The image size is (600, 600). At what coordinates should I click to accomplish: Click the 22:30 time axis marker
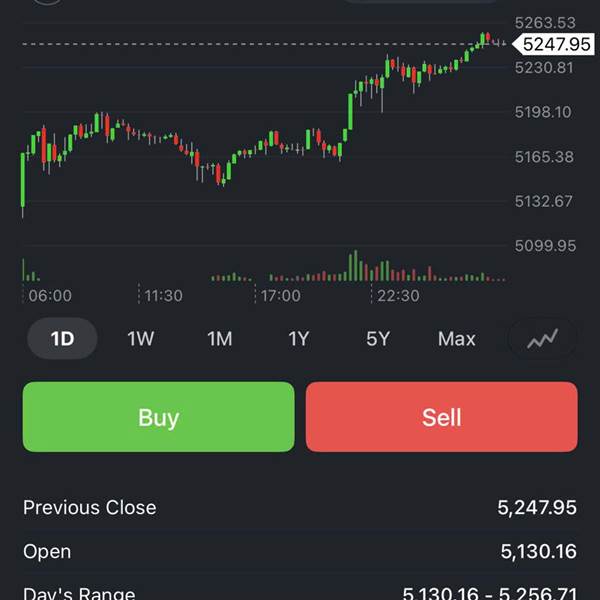[398, 296]
